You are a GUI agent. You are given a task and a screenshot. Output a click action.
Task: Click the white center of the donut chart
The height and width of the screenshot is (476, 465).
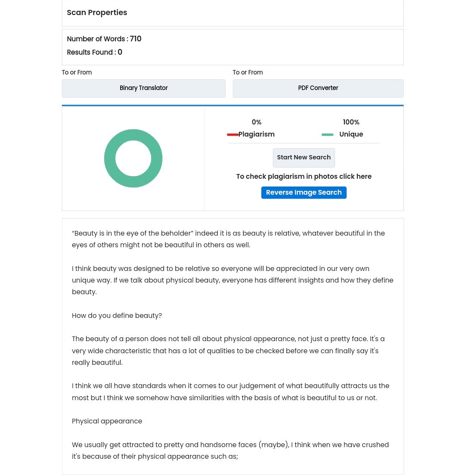(133, 158)
